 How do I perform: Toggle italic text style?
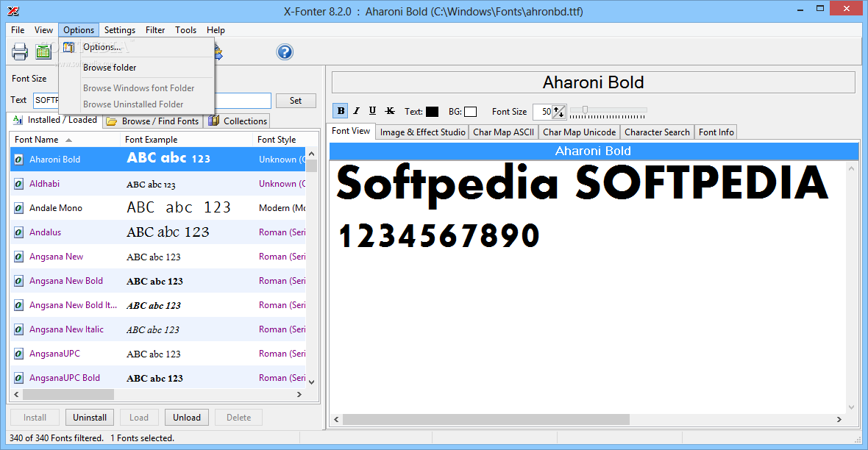[357, 111]
